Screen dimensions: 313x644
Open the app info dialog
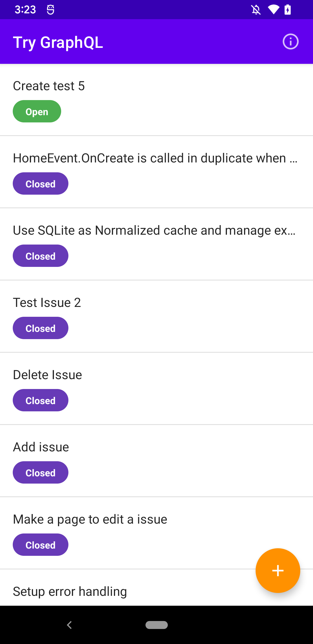pyautogui.click(x=290, y=41)
